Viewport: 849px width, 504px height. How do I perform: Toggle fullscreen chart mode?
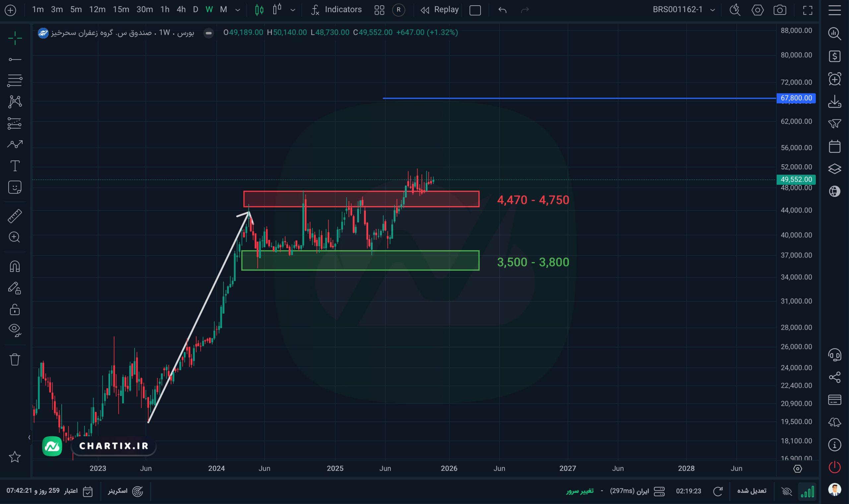(x=808, y=10)
